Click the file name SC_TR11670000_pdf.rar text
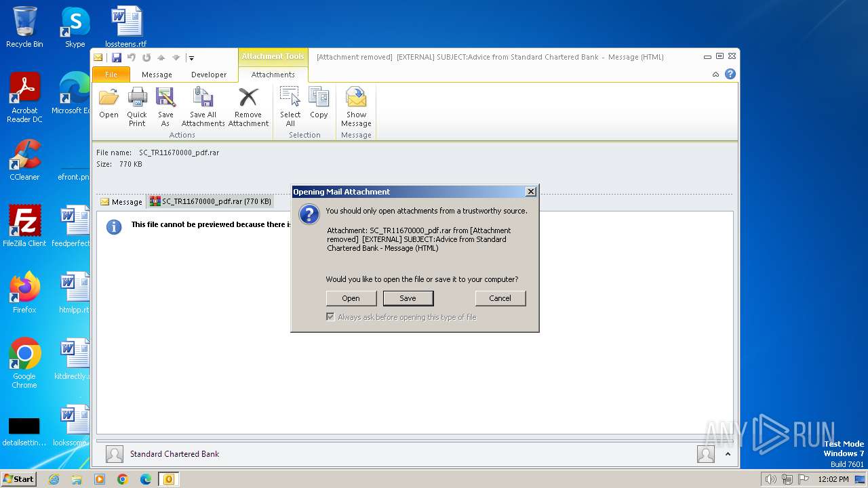 (x=179, y=153)
